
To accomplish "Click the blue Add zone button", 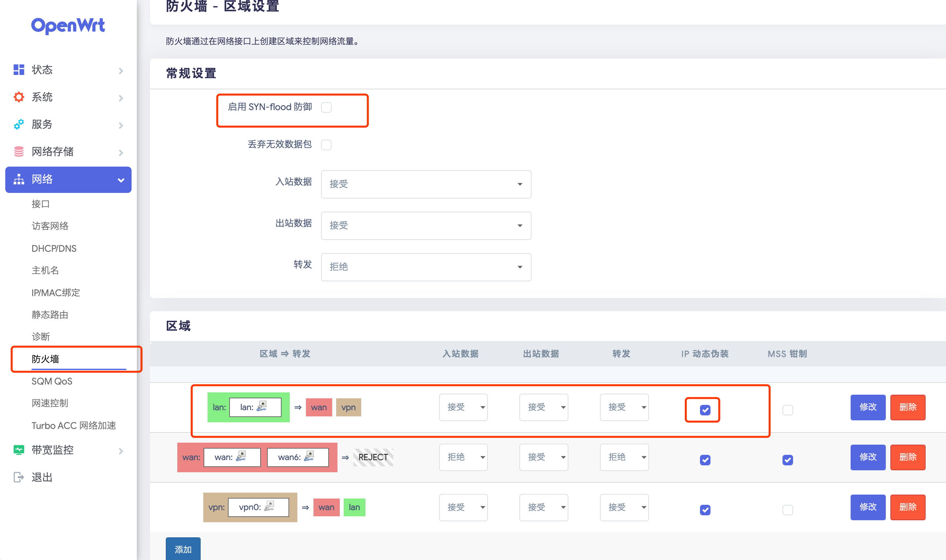I will coord(183,549).
